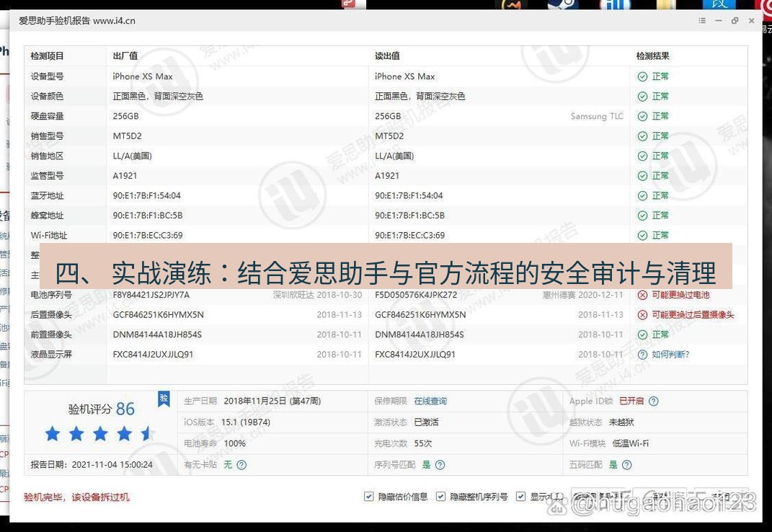Select factory-value 蜂窝地址 90:E1:7B:F1:BC:5B
Image resolution: width=772 pixels, height=532 pixels.
point(148,216)
